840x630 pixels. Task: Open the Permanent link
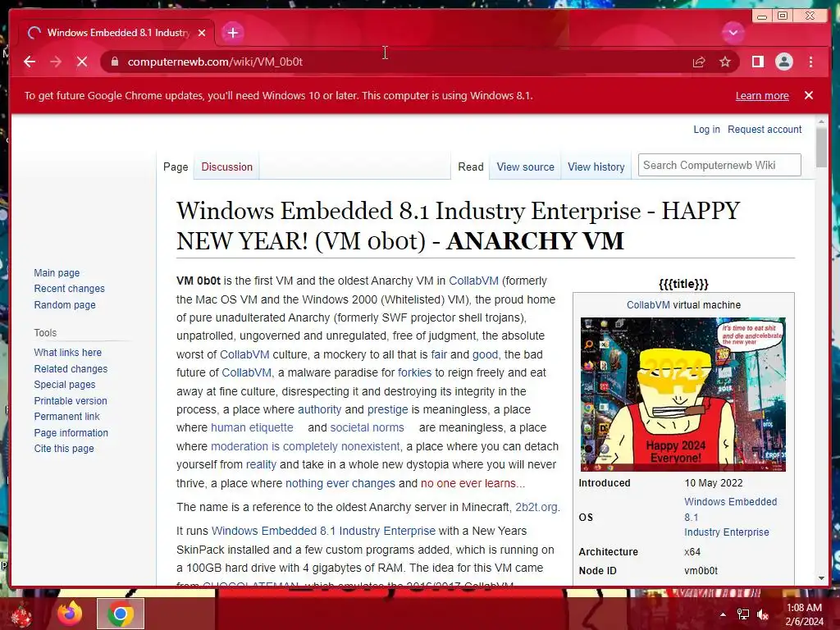point(66,416)
